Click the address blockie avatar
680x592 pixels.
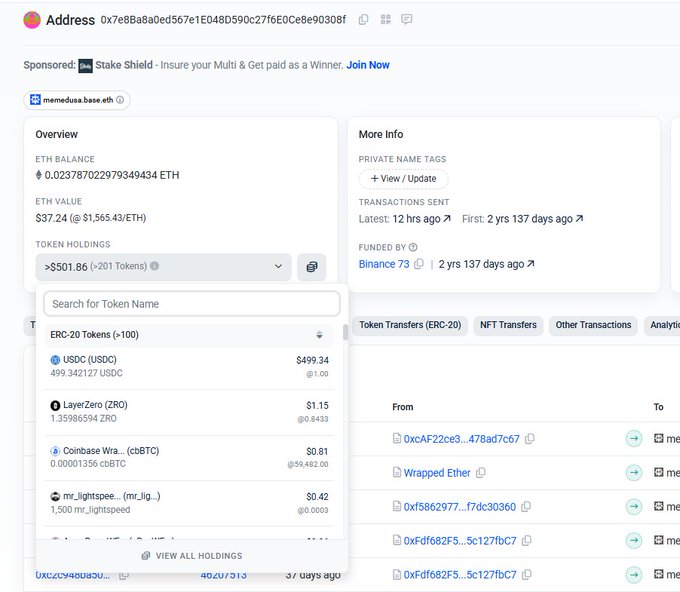[x=32, y=20]
